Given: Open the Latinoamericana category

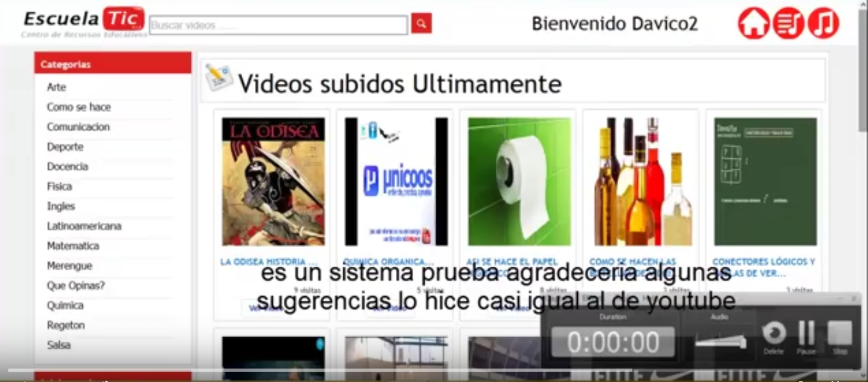Looking at the screenshot, I should 84,226.
